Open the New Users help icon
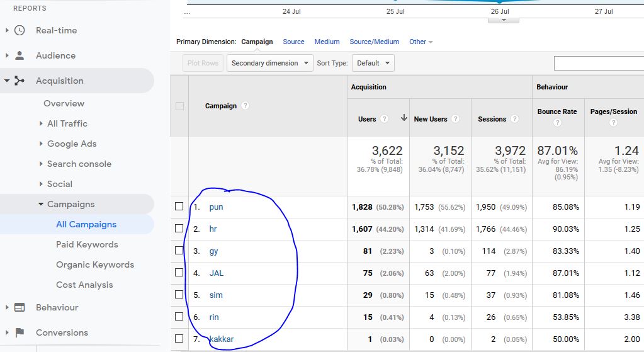 coord(455,119)
